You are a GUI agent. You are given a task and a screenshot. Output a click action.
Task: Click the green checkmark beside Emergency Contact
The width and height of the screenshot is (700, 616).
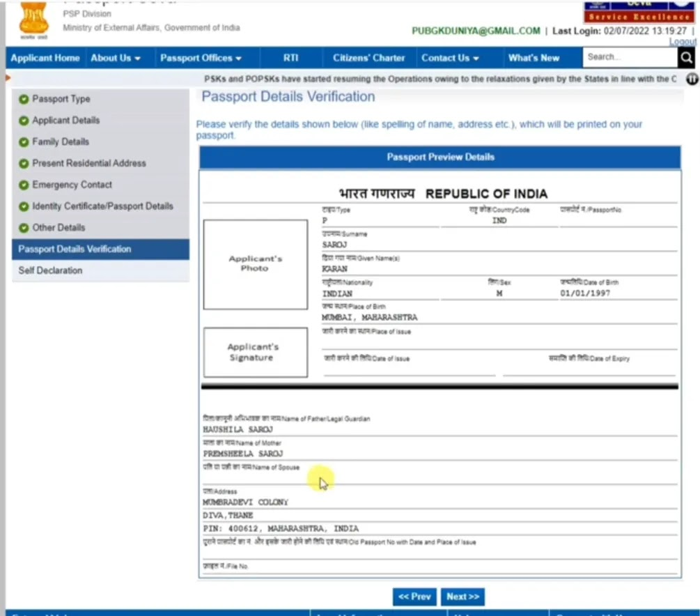point(24,184)
